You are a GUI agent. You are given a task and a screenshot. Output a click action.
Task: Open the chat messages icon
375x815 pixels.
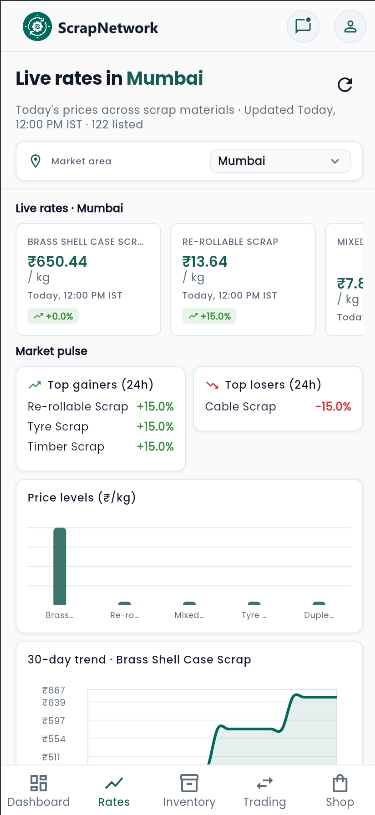[x=303, y=26]
